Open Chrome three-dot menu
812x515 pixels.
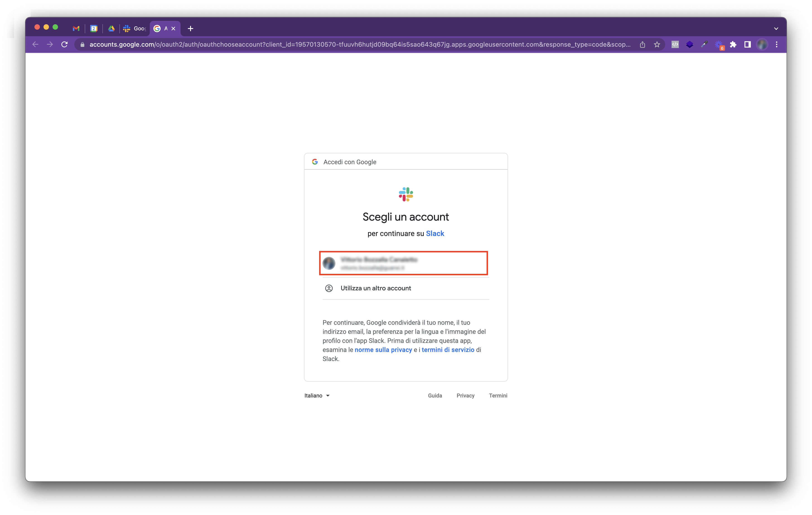pyautogui.click(x=777, y=44)
